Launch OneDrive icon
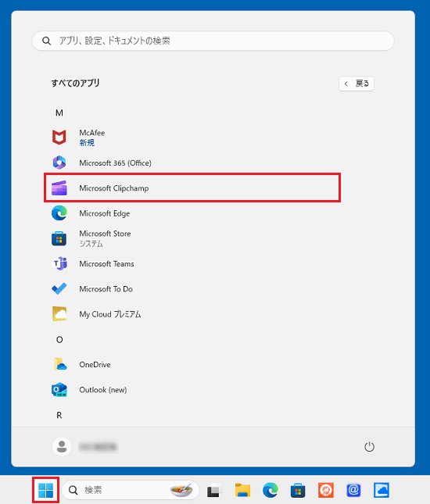 pyautogui.click(x=60, y=364)
